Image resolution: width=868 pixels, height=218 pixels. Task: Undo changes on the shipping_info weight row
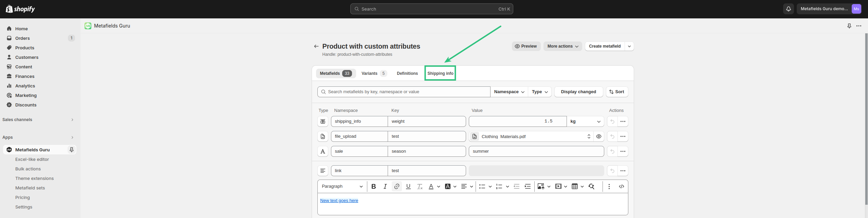coord(612,121)
